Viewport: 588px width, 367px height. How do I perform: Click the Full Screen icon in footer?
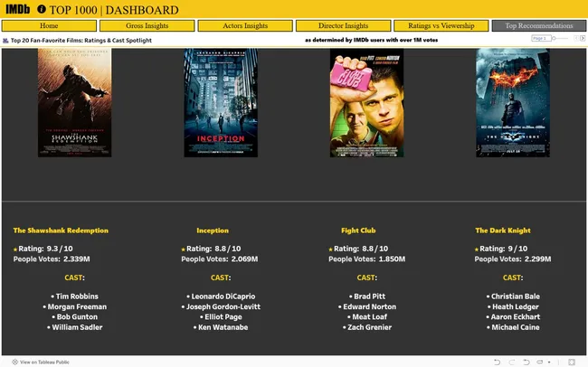click(x=572, y=362)
